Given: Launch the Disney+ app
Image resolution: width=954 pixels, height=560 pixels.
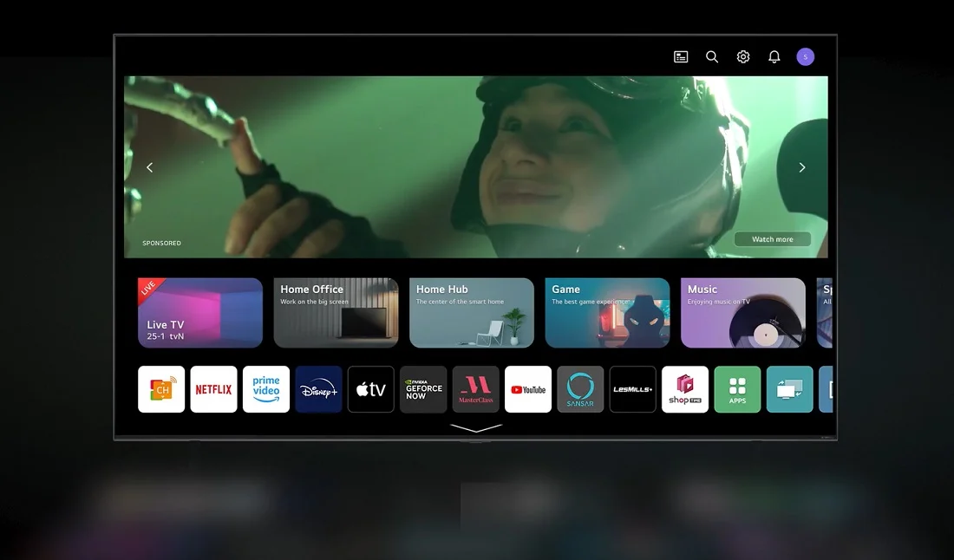Looking at the screenshot, I should tap(318, 389).
